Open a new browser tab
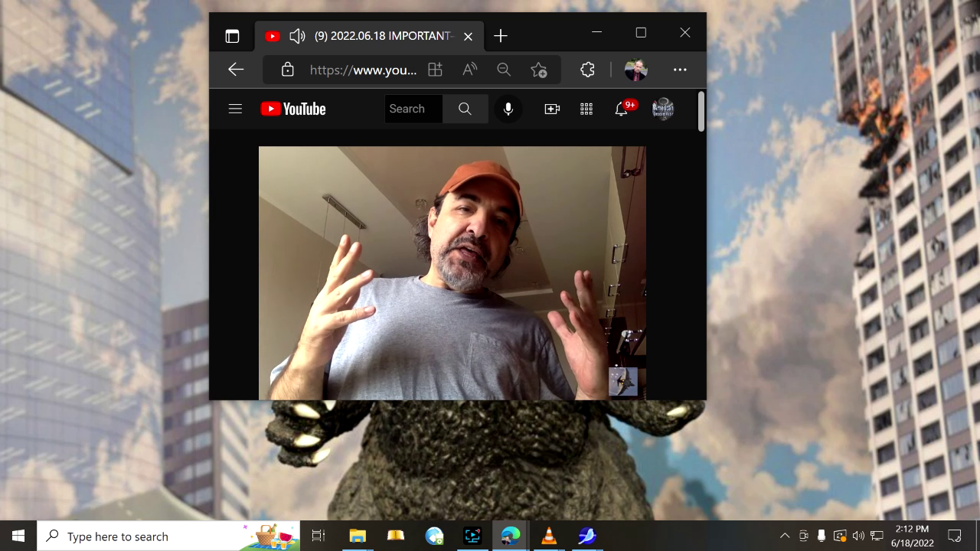Screen dimensions: 980x551 point(501,36)
